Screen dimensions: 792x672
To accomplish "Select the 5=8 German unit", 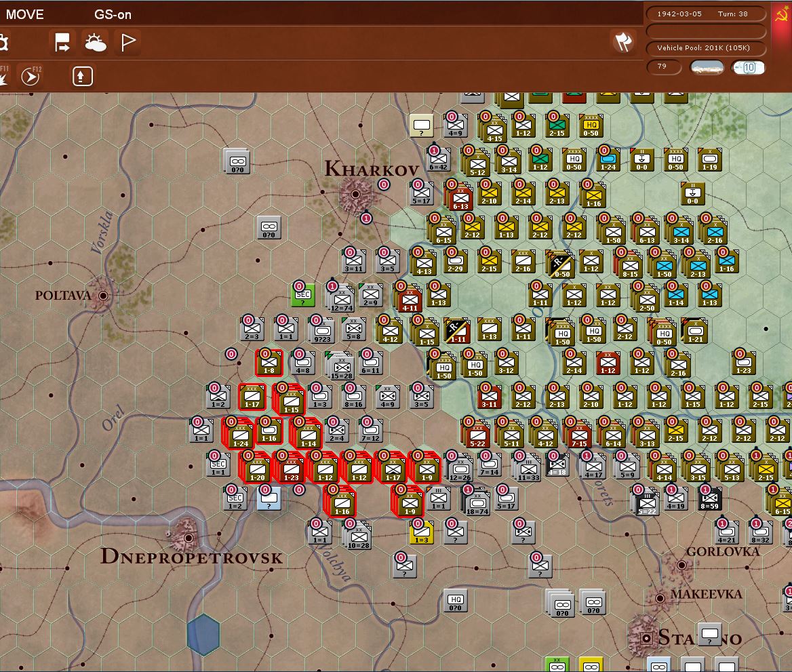I will (353, 329).
